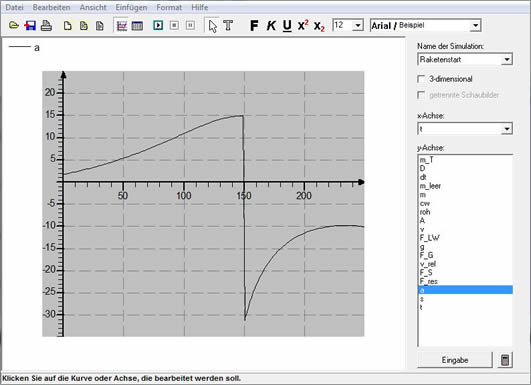Image resolution: width=531 pixels, height=385 pixels.
Task: Open the Einfügen menu
Action: click(131, 7)
